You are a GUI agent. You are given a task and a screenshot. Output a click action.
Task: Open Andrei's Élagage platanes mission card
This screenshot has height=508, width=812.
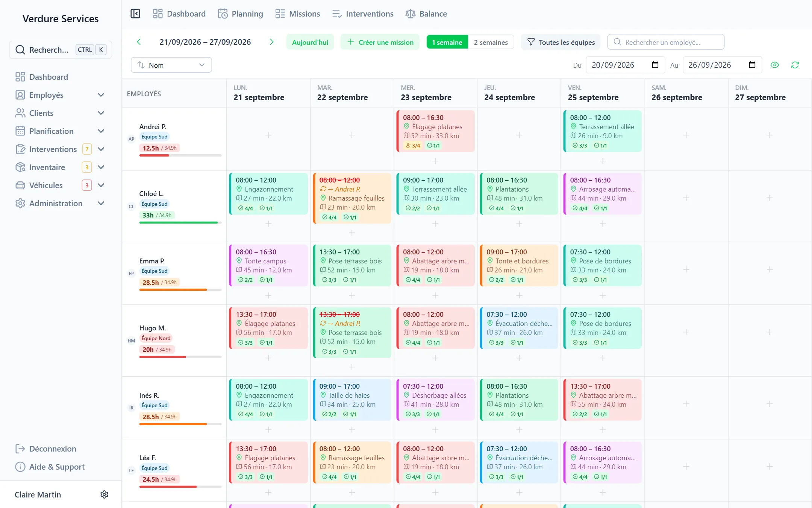pyautogui.click(x=435, y=131)
